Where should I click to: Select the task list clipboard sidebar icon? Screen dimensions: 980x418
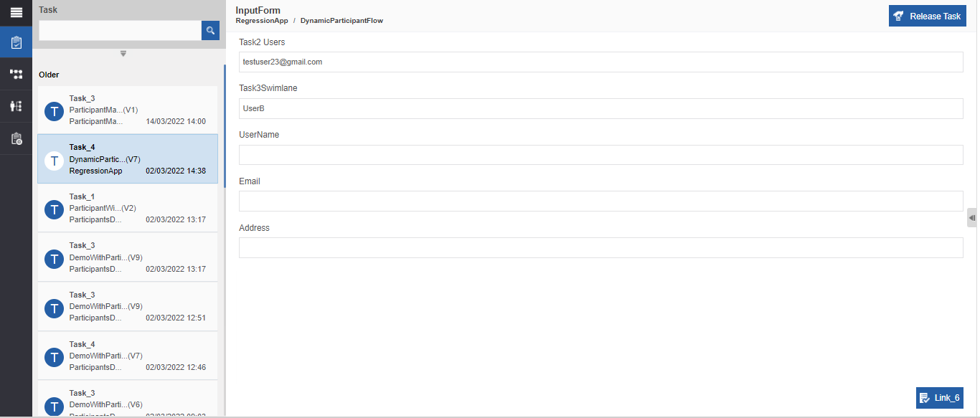tap(16, 42)
